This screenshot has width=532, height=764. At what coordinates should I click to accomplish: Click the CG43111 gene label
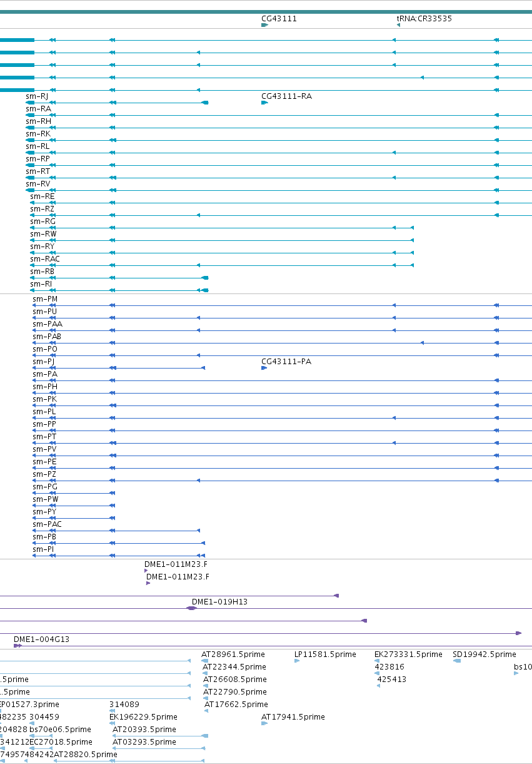[x=279, y=19]
